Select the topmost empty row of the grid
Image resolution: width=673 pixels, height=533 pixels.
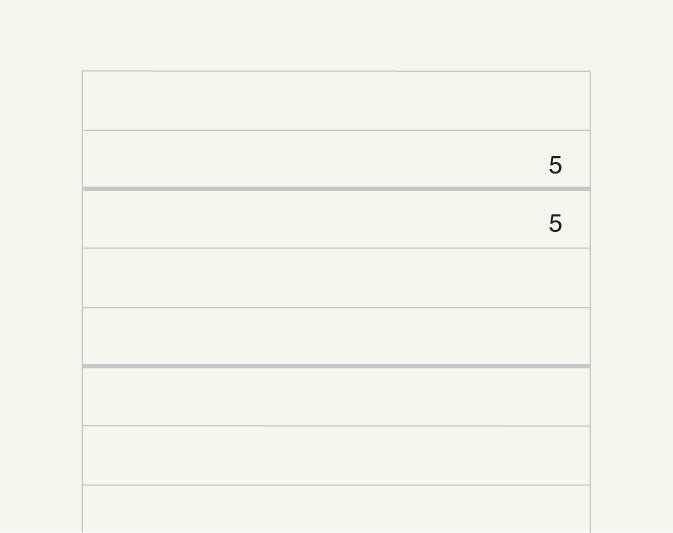[336, 100]
